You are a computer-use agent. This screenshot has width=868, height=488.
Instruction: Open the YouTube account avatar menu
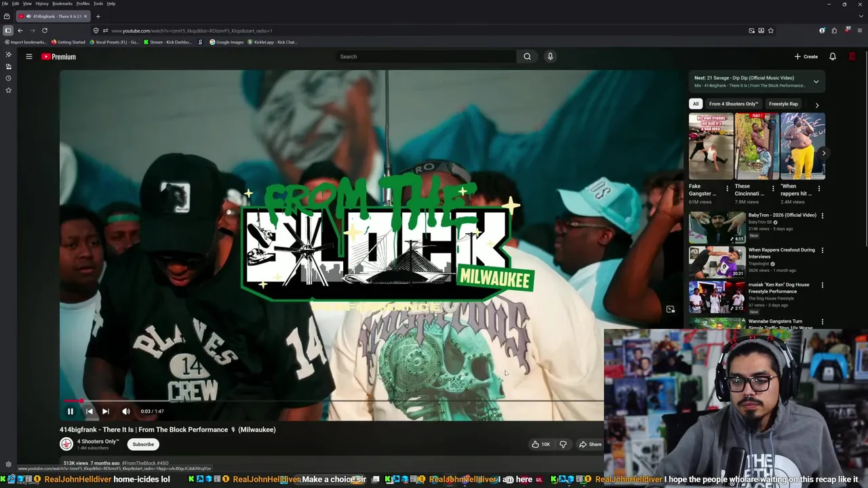point(852,57)
